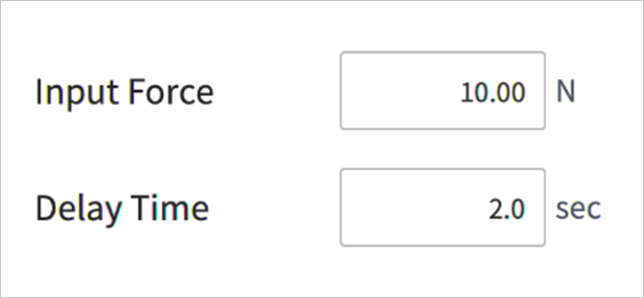Viewport: 644px width, 298px height.
Task: Activate the text box left of sec
Action: (443, 207)
